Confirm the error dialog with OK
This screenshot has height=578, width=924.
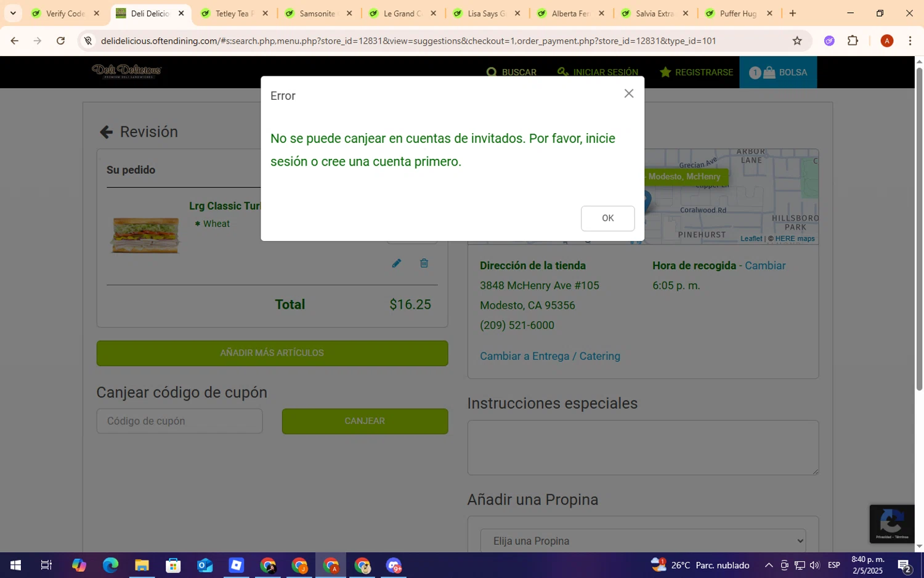tap(607, 218)
